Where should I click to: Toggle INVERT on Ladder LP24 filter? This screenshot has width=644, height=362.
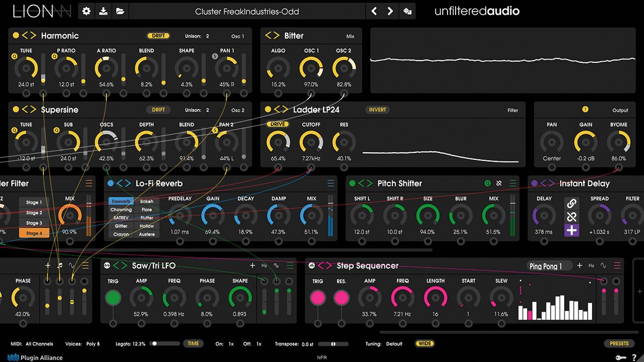378,109
